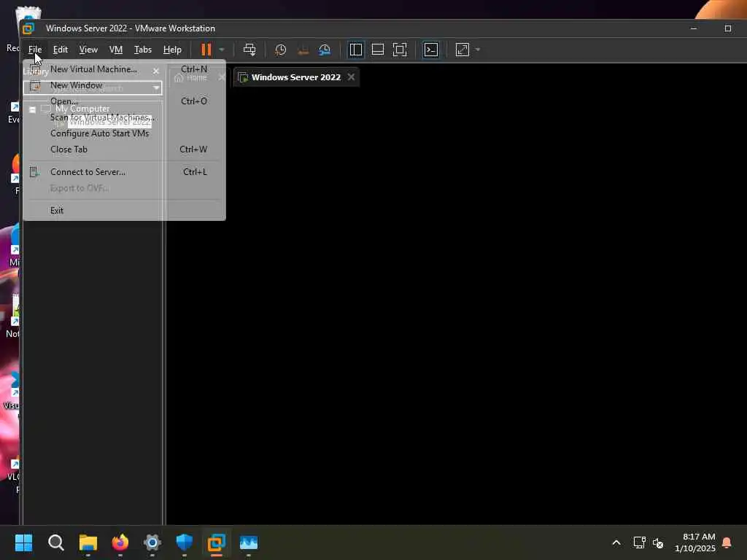Enter full screen mode from toolbar
The width and height of the screenshot is (747, 560).
(x=400, y=50)
